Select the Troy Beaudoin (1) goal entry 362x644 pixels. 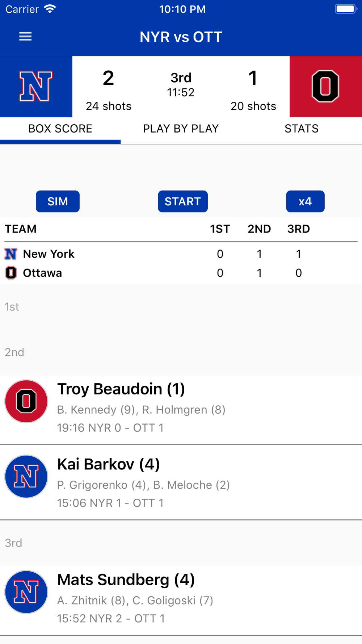coord(181,410)
